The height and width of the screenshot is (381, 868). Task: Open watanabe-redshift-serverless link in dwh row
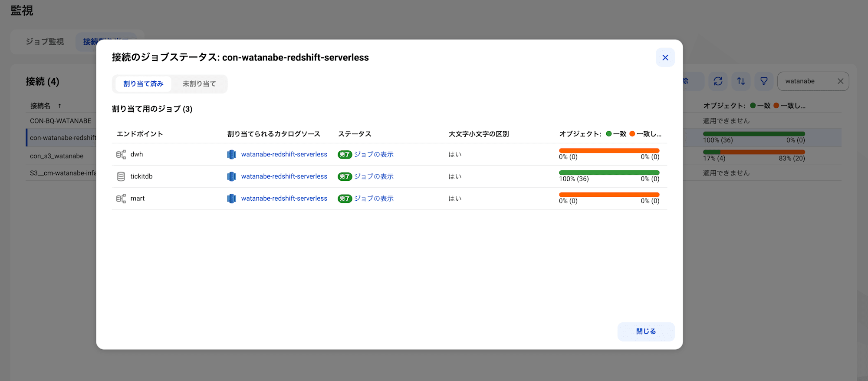[x=284, y=154]
